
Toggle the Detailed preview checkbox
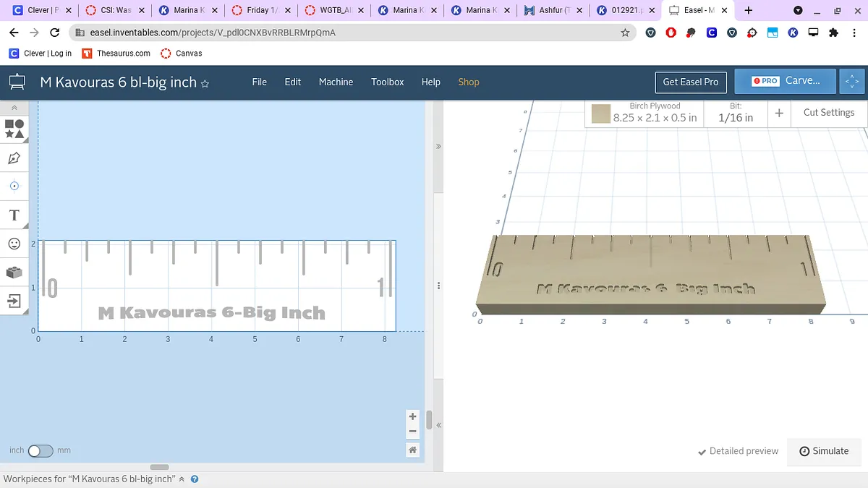tap(738, 451)
